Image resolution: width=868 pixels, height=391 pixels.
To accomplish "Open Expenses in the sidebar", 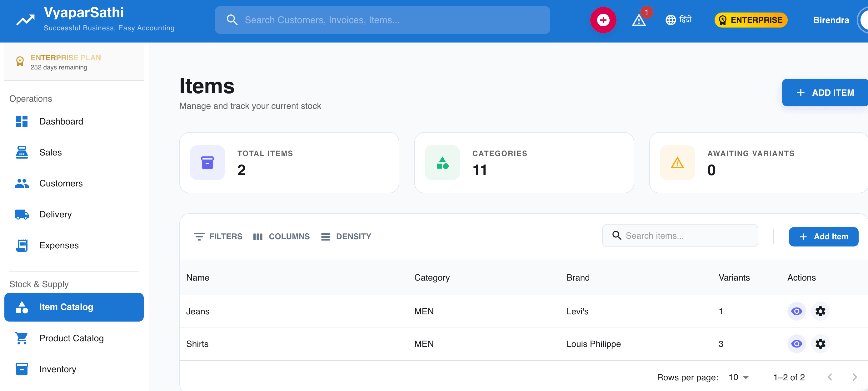I will coord(74,245).
